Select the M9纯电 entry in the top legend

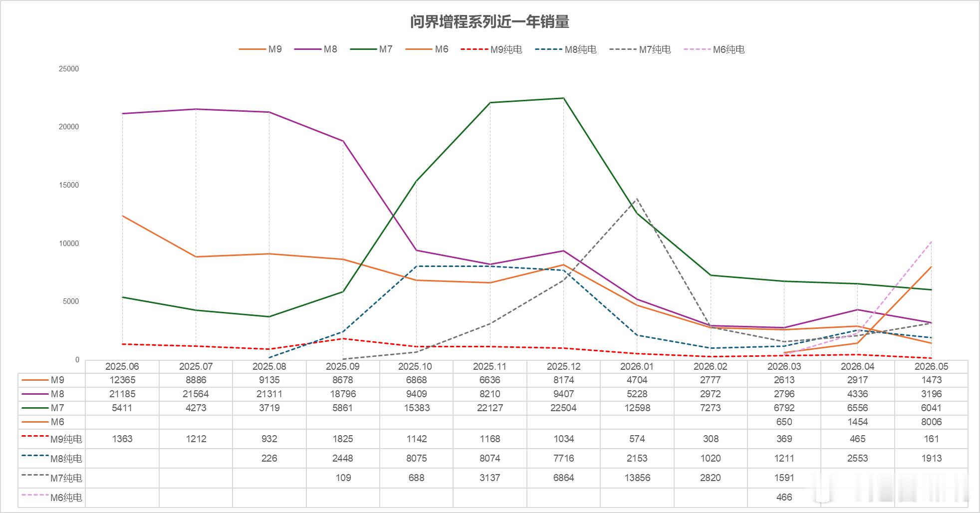click(x=491, y=49)
